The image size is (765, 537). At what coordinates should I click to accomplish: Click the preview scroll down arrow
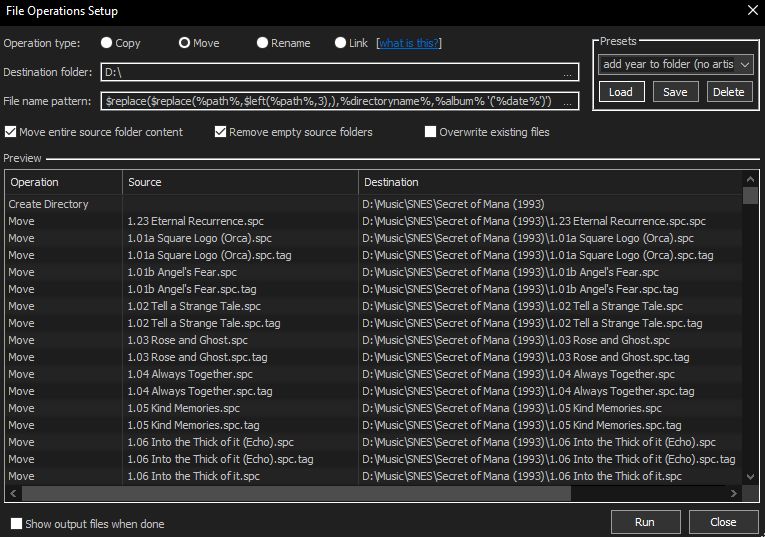point(750,477)
